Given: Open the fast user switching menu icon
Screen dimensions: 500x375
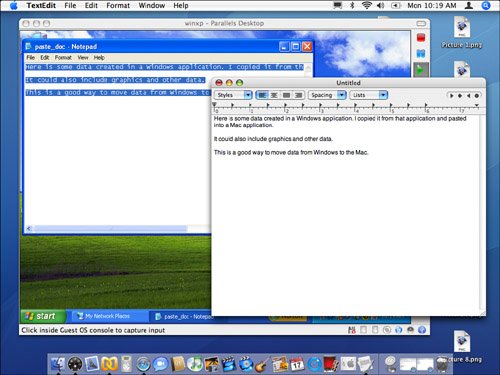Looking at the screenshot, I should pyautogui.click(x=469, y=5).
